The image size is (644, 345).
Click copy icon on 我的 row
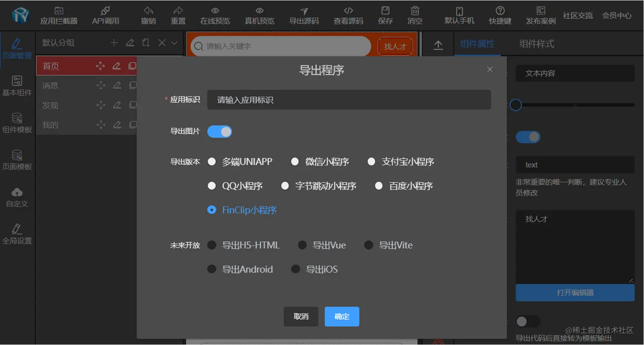[x=132, y=125]
